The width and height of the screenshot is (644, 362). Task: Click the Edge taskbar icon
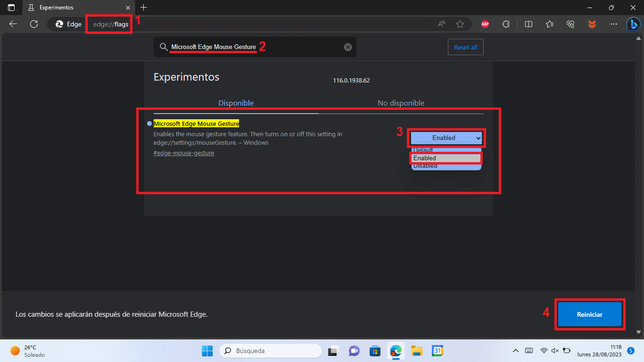click(396, 351)
